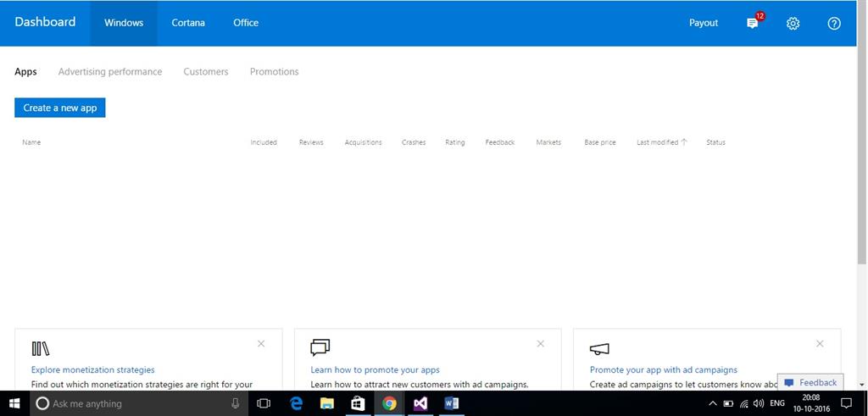Image resolution: width=868 pixels, height=416 pixels.
Task: Select the Windows top navigation tab
Action: coord(124,23)
